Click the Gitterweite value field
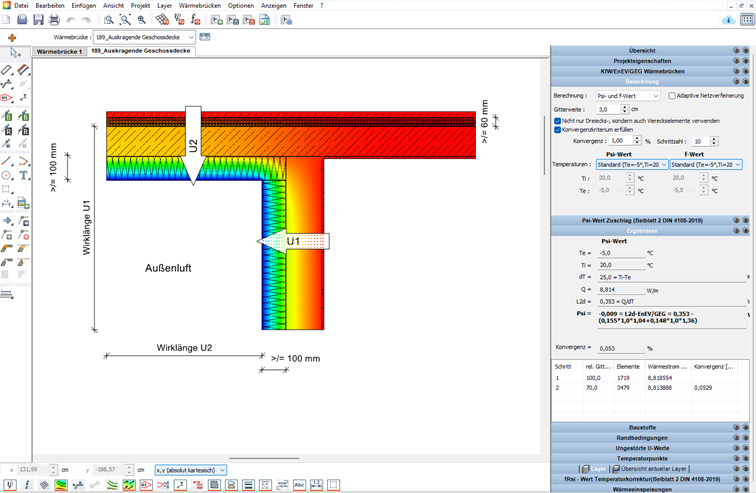The image size is (756, 493). 608,109
